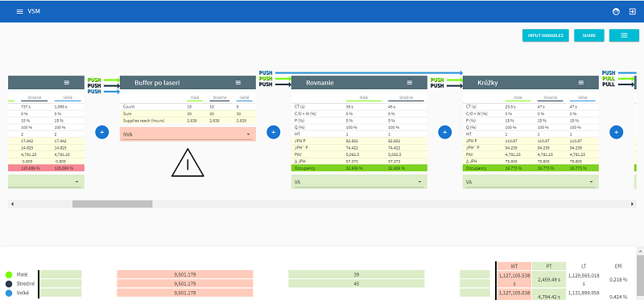Click the warning triangle inventory symbol

[x=188, y=163]
